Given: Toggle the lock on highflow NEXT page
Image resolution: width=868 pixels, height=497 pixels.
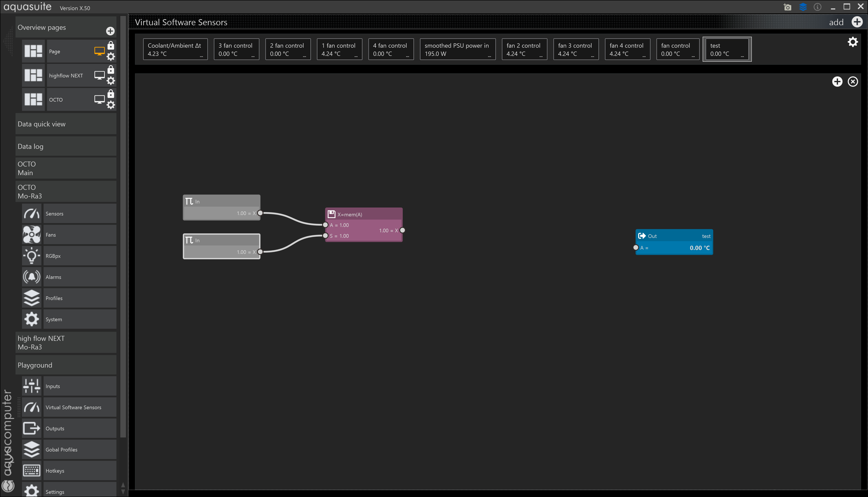Looking at the screenshot, I should (111, 70).
